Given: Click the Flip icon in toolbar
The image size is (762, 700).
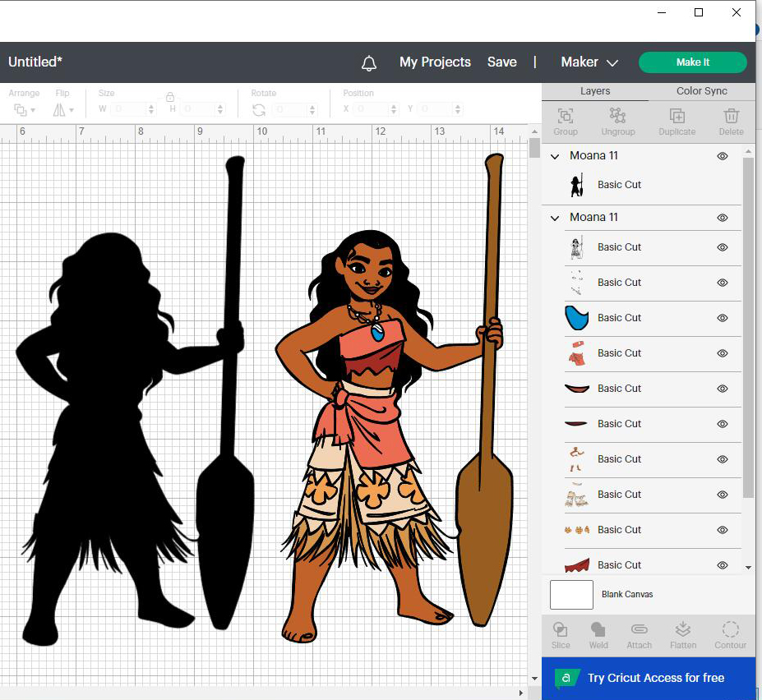Looking at the screenshot, I should [59, 110].
